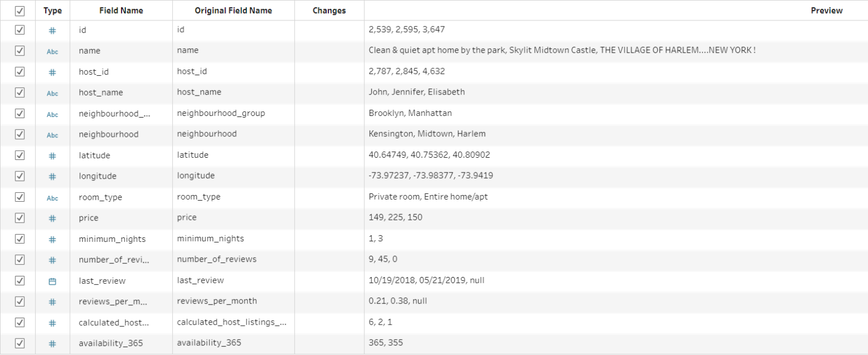Click the Abc type icon for name field
This screenshot has height=355, width=868.
click(x=53, y=51)
